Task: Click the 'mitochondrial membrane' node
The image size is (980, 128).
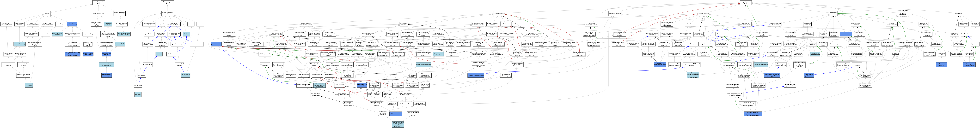Action: click(186, 75)
